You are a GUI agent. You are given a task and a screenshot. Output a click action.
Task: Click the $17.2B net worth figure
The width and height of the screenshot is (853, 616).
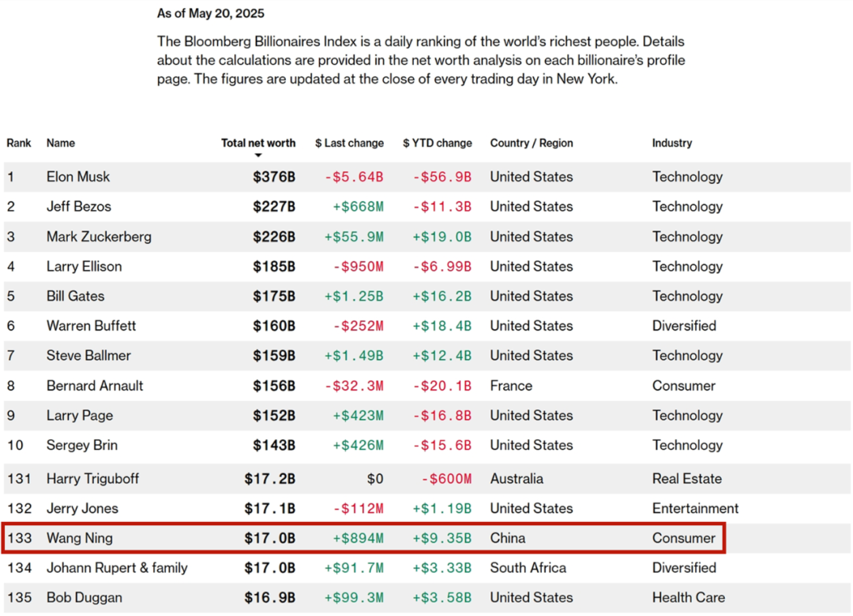(x=270, y=479)
